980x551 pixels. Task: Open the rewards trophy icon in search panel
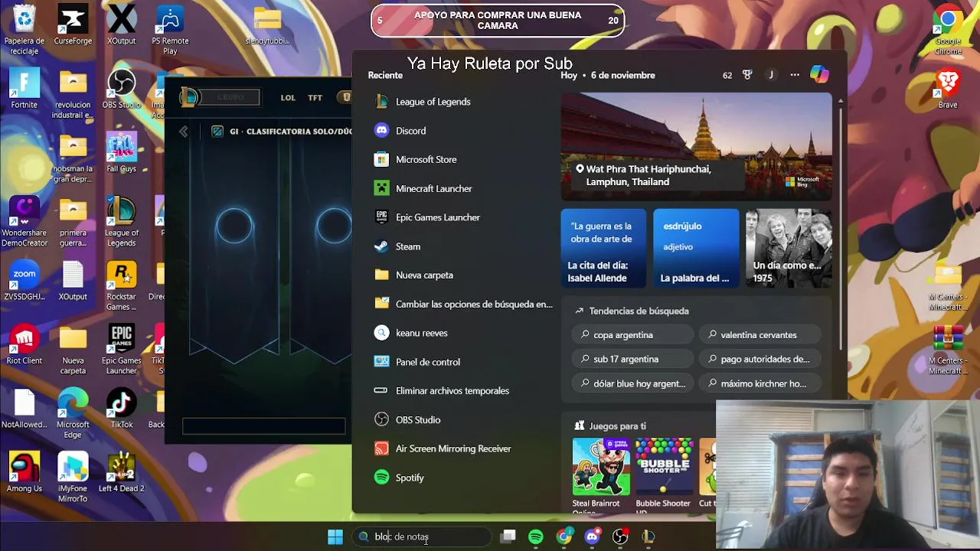tap(747, 75)
